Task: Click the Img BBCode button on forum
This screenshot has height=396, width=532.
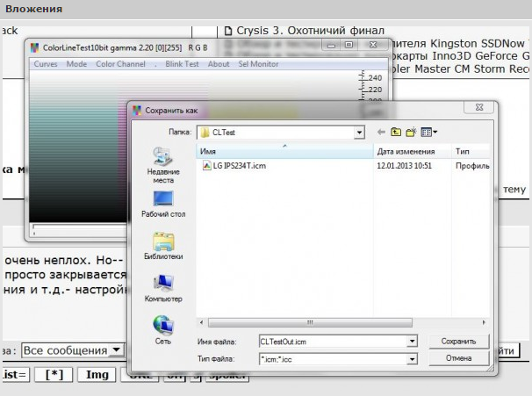Action: (x=97, y=375)
